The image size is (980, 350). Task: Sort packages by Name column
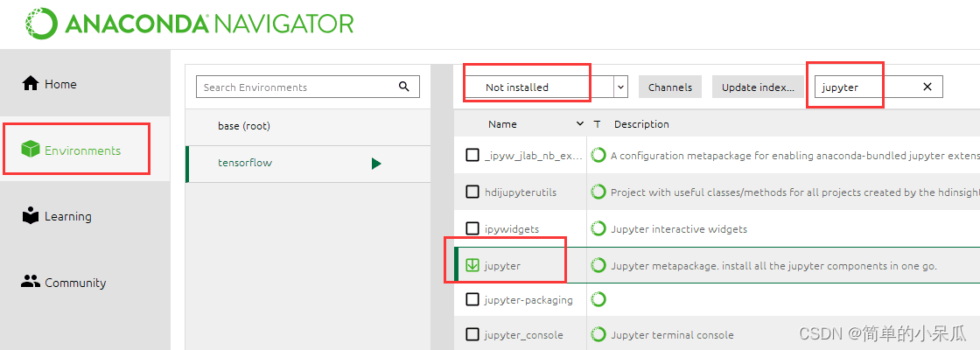[502, 123]
